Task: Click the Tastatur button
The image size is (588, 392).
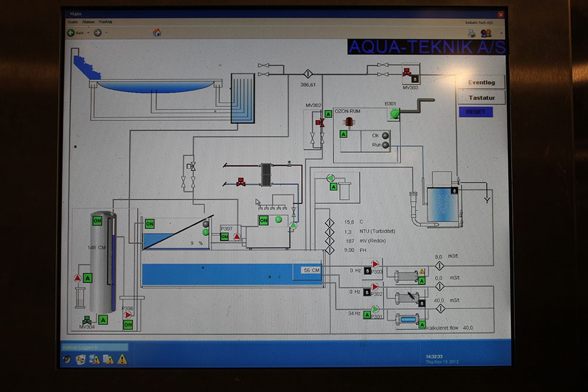Action: click(481, 98)
